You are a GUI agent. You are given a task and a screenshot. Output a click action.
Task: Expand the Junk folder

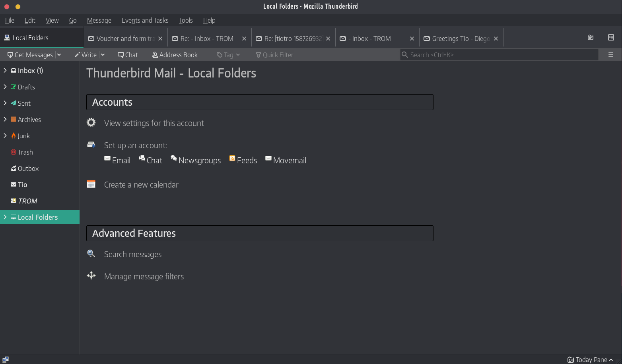click(5, 136)
